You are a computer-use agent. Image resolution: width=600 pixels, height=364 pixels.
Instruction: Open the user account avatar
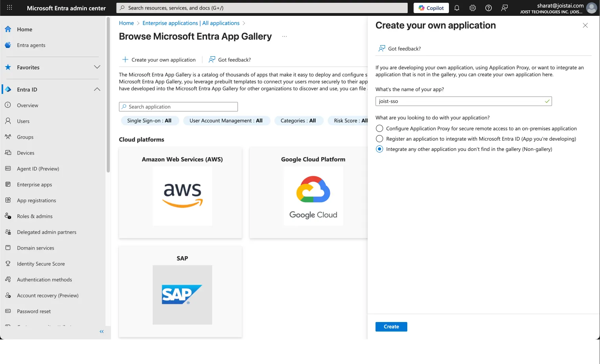click(591, 8)
